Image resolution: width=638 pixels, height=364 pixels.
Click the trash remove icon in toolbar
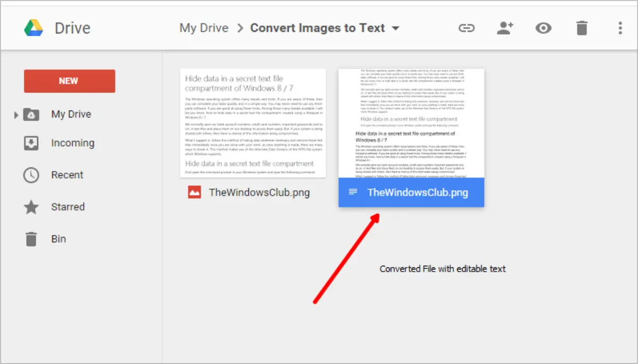pyautogui.click(x=582, y=28)
